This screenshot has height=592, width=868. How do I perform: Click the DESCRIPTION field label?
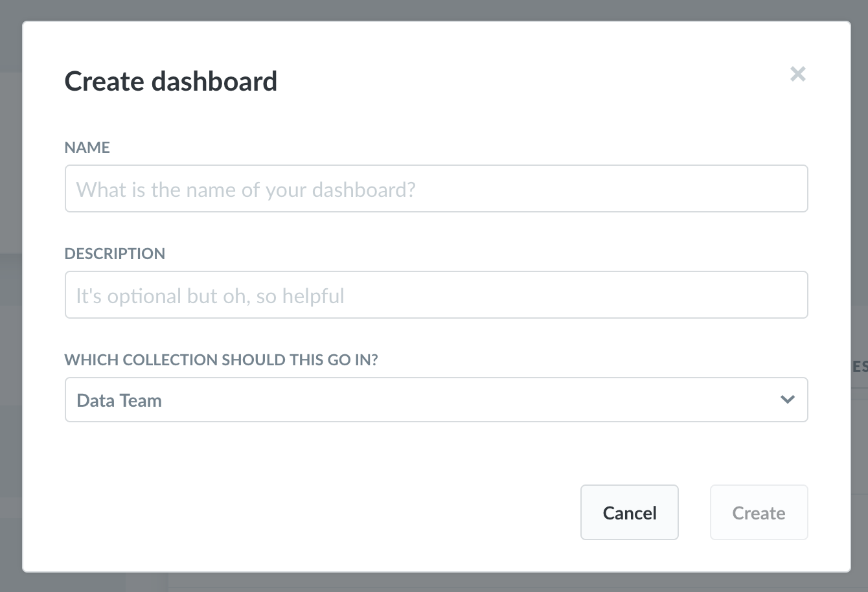115,253
